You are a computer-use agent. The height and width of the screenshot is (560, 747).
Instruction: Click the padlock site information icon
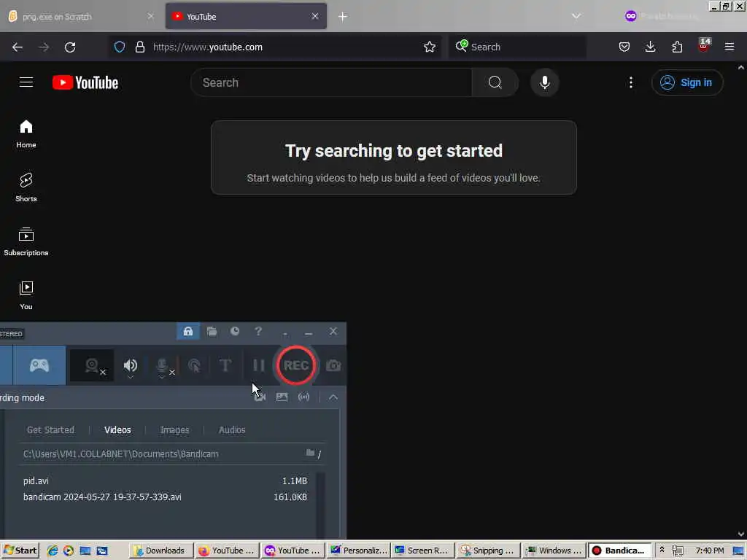click(x=139, y=47)
